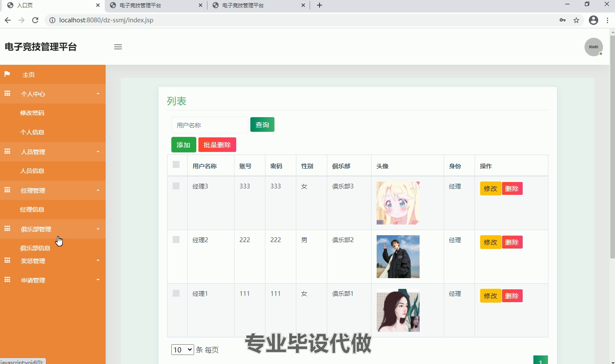The height and width of the screenshot is (364, 615).
Task: Click 删除 for 经理3
Action: click(512, 188)
